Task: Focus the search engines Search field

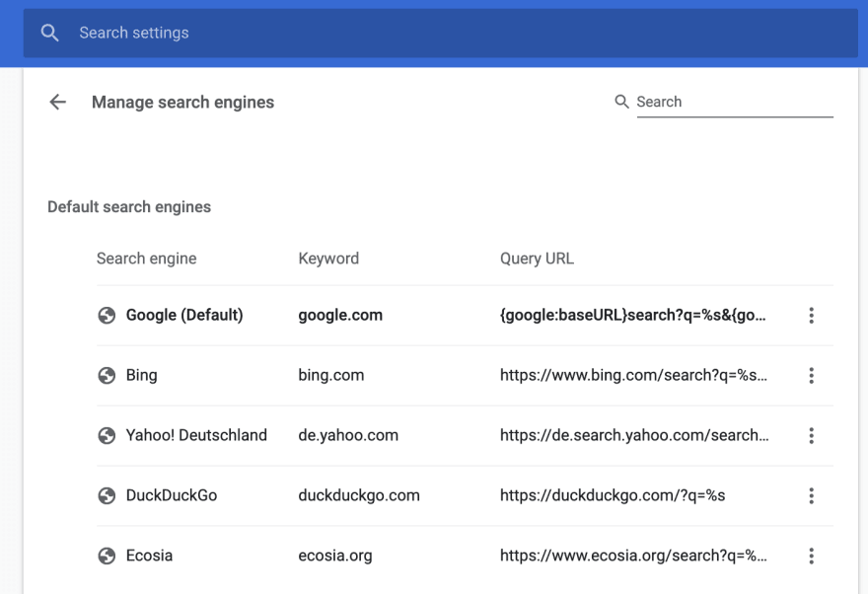Action: pos(735,103)
